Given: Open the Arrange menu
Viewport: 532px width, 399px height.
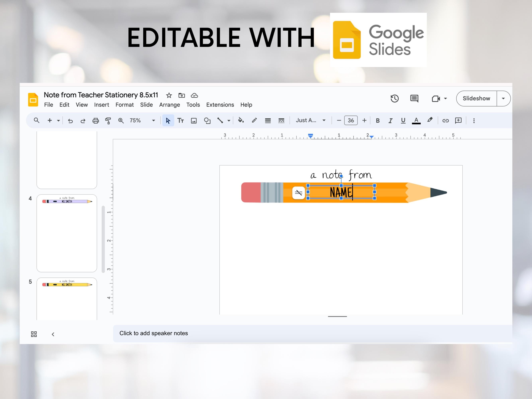Looking at the screenshot, I should pos(170,105).
